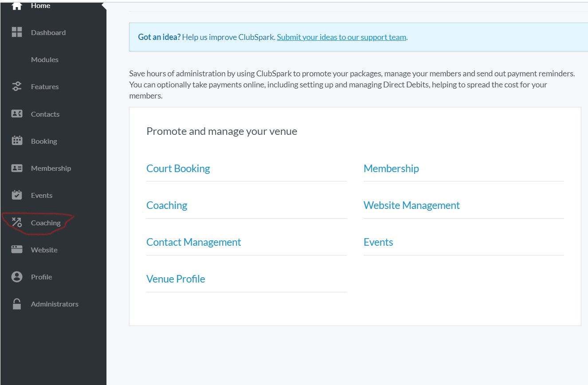
Task: Open the Dashboard grid icon
Action: pos(16,32)
